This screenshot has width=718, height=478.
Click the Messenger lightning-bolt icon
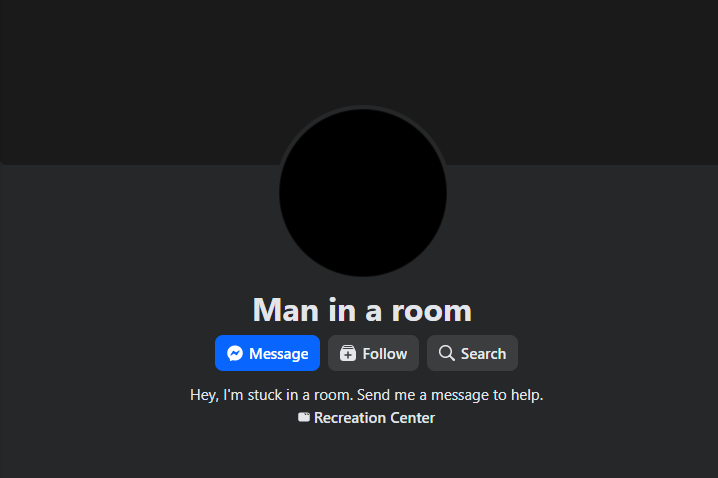click(x=235, y=353)
